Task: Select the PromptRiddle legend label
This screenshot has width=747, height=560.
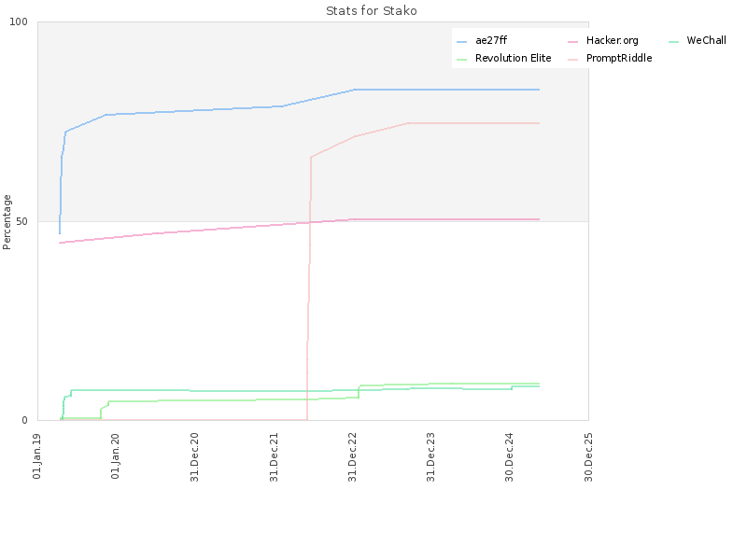Action: 619,58
